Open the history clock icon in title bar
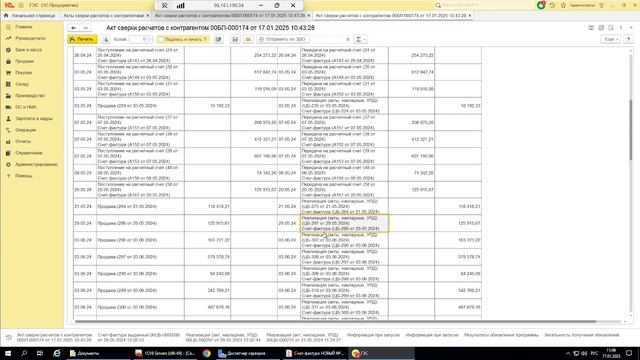The width and height of the screenshot is (640, 360). (x=552, y=5)
